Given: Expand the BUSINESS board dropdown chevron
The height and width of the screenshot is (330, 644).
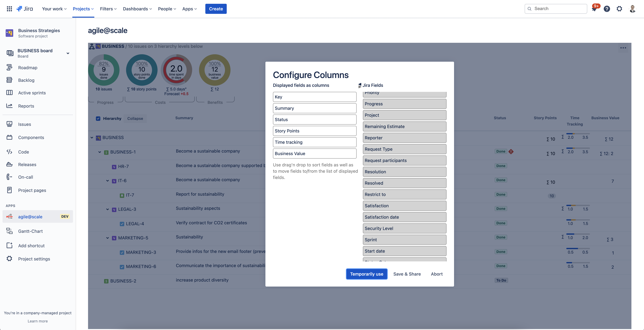Looking at the screenshot, I should coord(68,53).
